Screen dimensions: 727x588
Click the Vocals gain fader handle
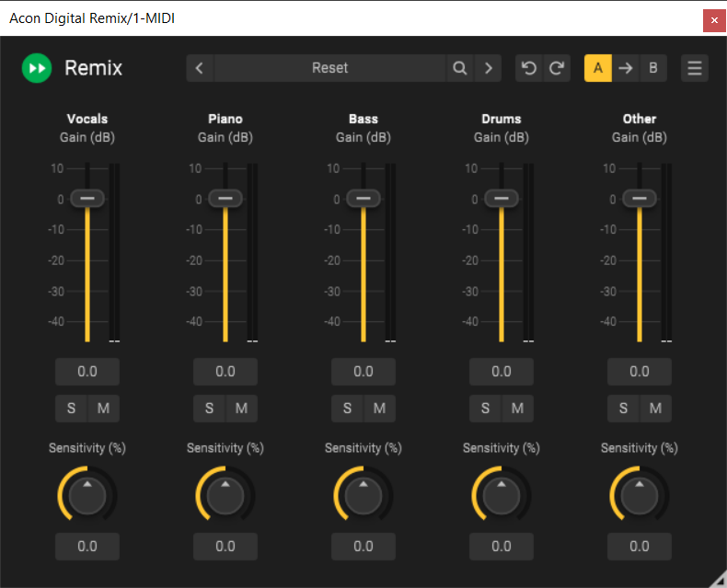pyautogui.click(x=87, y=198)
